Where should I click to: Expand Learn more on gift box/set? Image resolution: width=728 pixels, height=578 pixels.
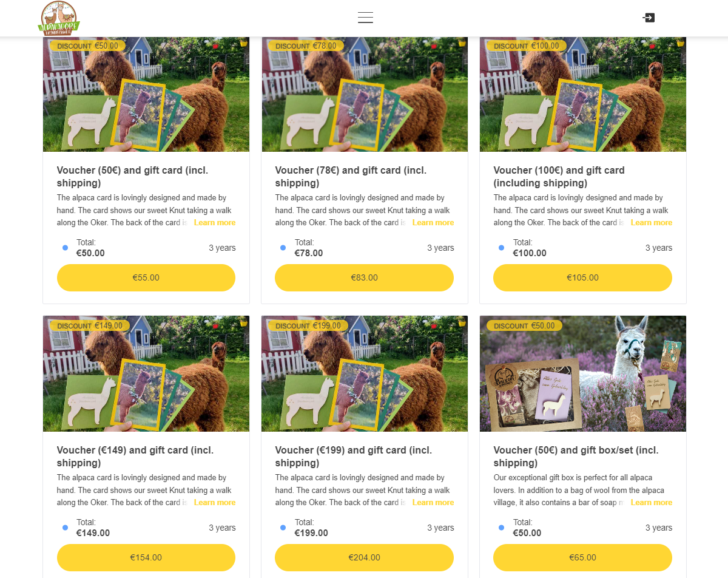tap(651, 503)
